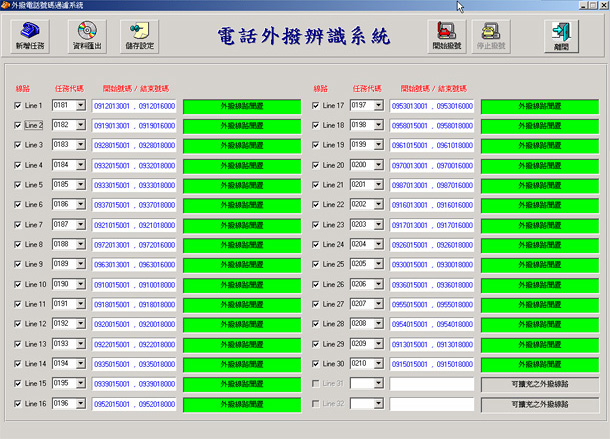Select the range field 0932015001 , 0932018000
This screenshot has width=610, height=439.
coord(134,166)
